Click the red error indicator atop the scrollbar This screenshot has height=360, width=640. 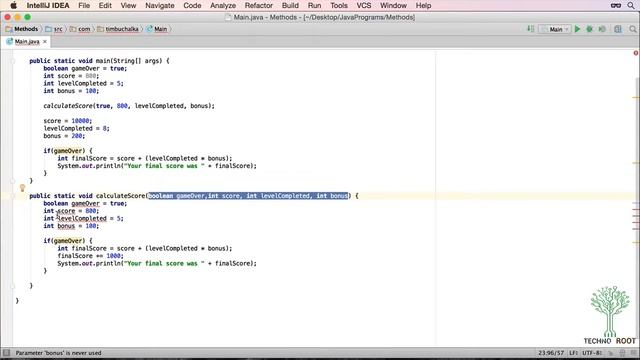coord(636,53)
